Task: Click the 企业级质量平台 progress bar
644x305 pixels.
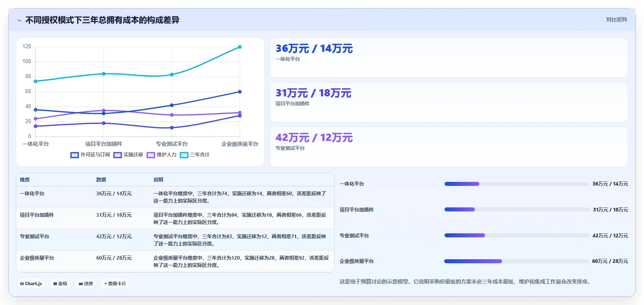Action: (516, 261)
